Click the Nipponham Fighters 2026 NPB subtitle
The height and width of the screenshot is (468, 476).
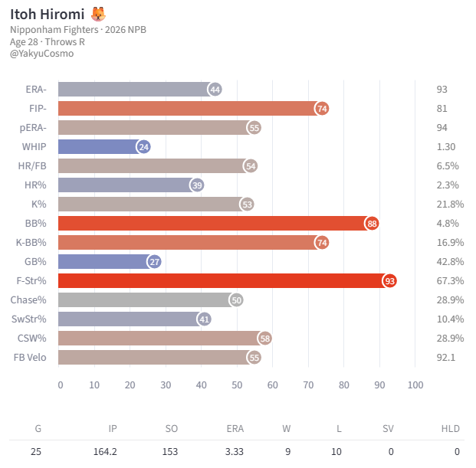[78, 30]
